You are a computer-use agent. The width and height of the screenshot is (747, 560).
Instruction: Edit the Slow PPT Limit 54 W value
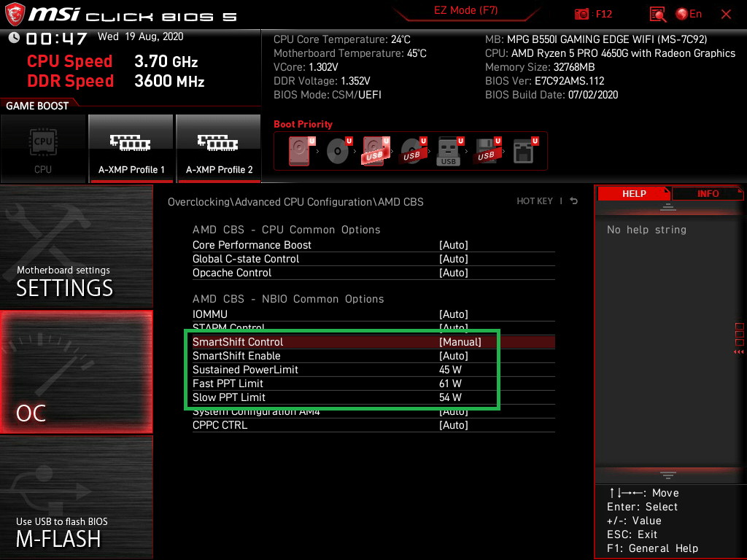450,397
